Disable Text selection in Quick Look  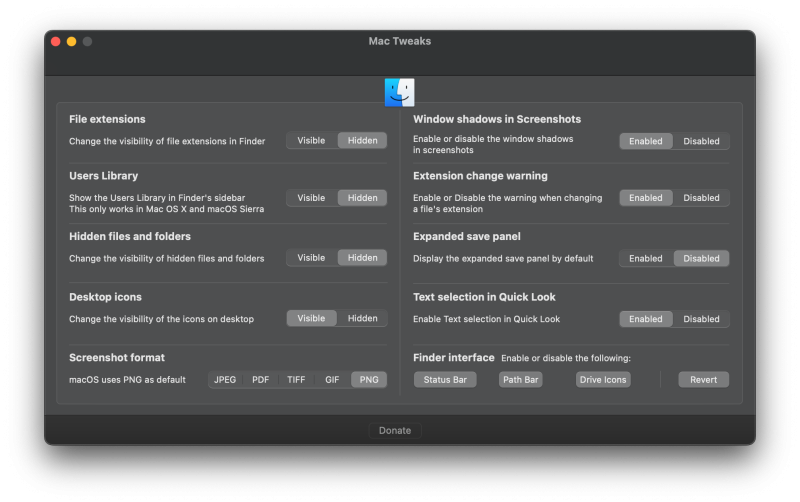tap(701, 319)
